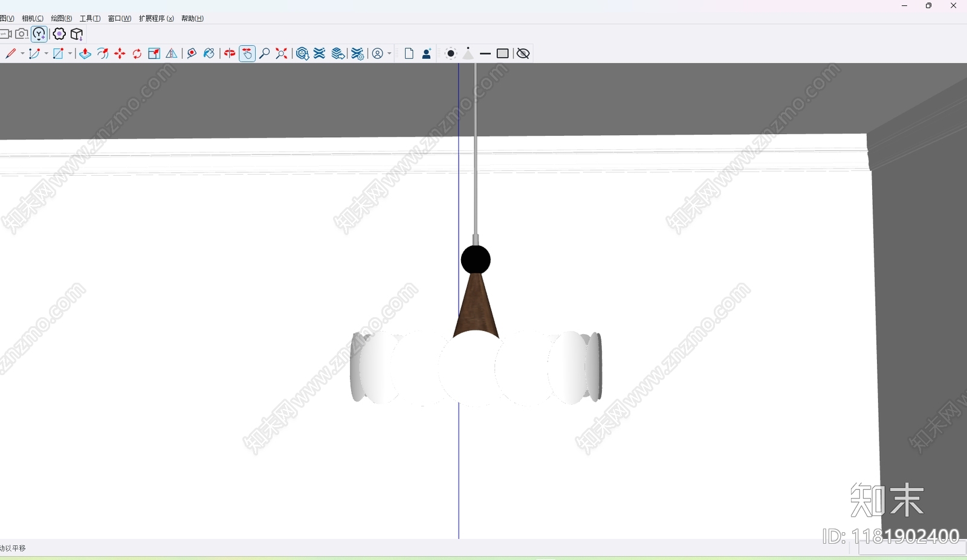
Task: Select the Rotate tool
Action: tap(137, 54)
